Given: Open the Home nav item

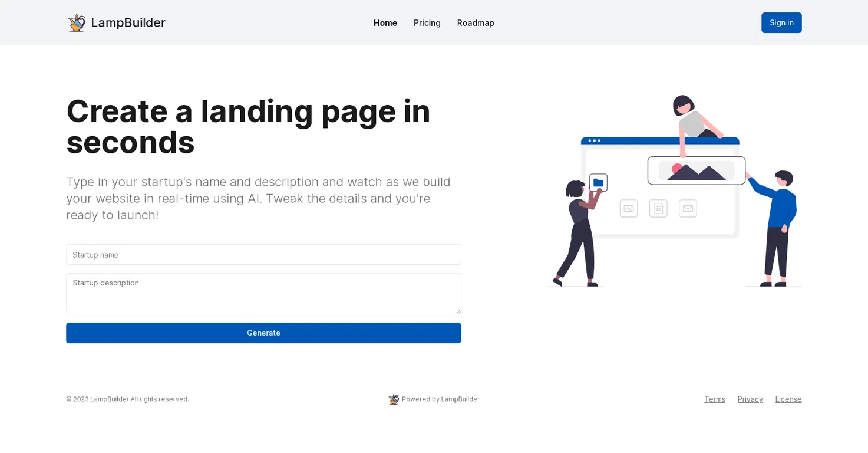Looking at the screenshot, I should tap(385, 22).
